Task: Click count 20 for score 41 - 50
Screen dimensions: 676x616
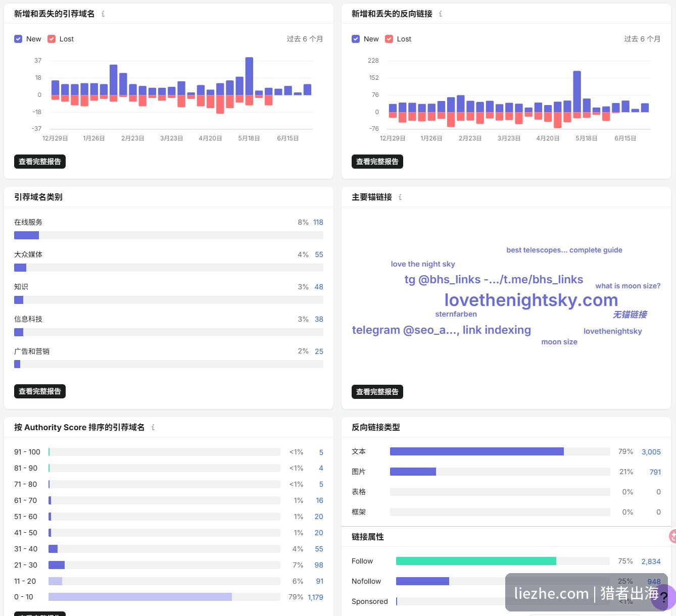Action: [x=319, y=533]
